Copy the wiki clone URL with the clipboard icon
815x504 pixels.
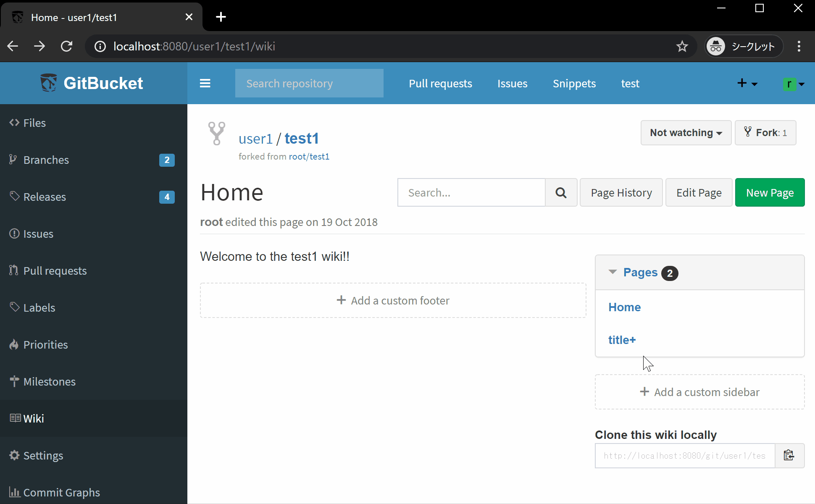(789, 455)
